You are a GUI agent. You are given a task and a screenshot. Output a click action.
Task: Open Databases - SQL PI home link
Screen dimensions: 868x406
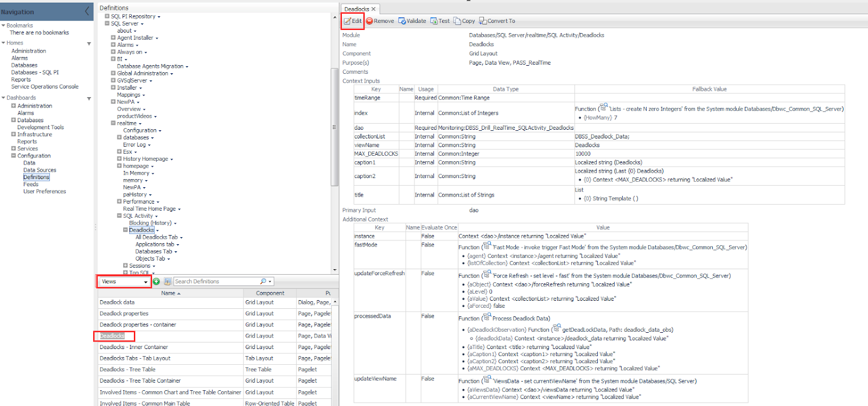coord(35,72)
